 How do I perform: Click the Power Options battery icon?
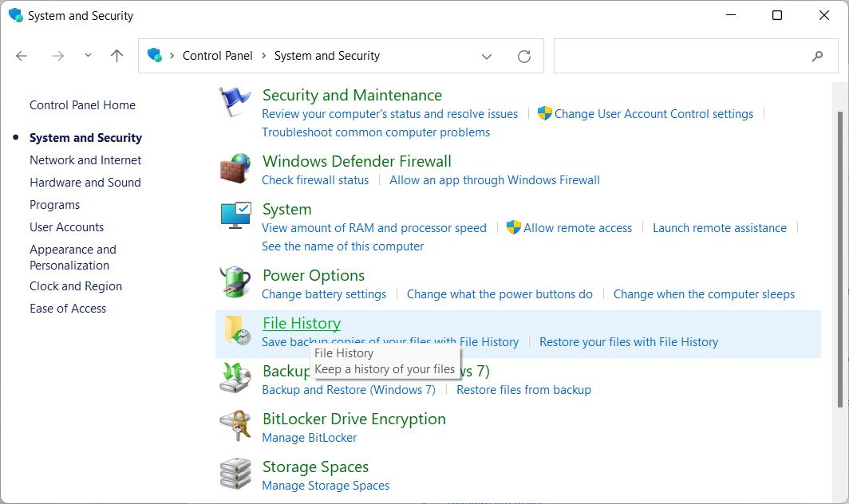[x=235, y=282]
